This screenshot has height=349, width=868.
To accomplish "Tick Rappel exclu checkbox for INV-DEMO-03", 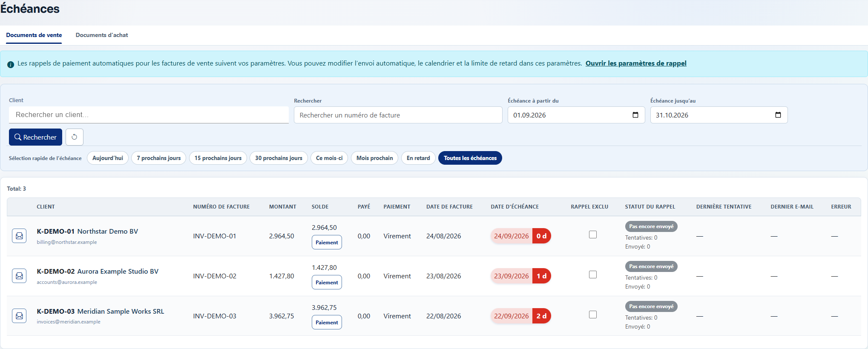I will tap(593, 315).
